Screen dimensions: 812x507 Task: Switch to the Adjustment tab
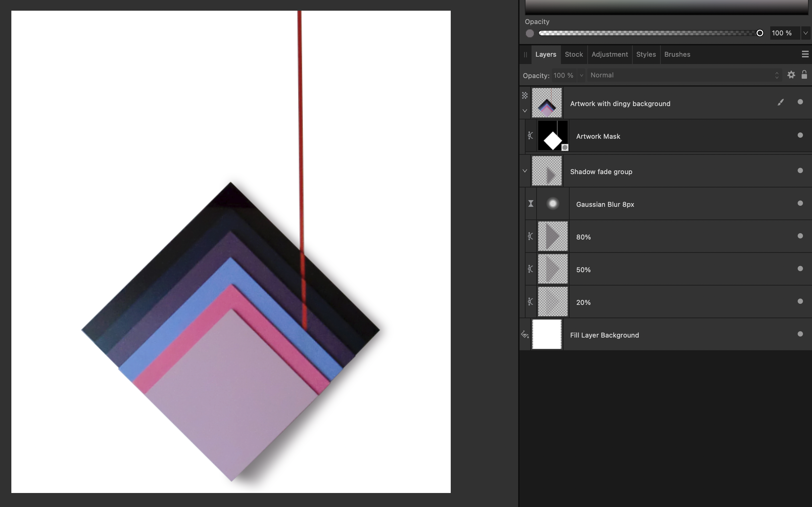coord(609,54)
